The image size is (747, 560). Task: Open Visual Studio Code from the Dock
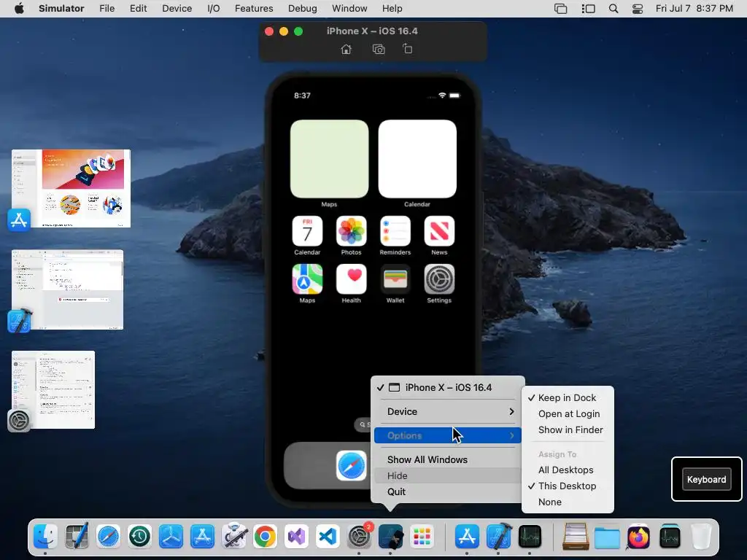328,537
